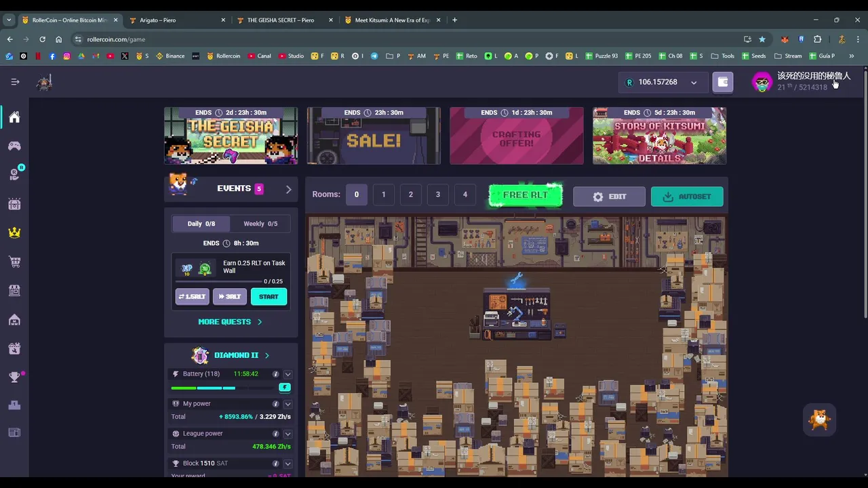Open the hamburger sidebar menu
This screenshot has width=868, height=488.
[15, 82]
